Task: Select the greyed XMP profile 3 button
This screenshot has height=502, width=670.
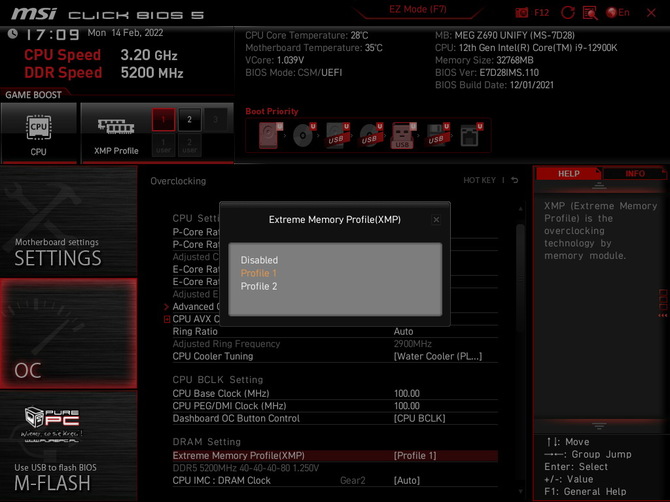Action: [215, 120]
